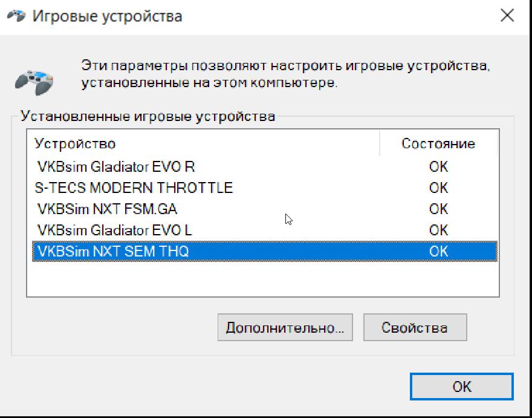Click OK status of Gladiator EVO L
532x418 pixels.
point(438,230)
